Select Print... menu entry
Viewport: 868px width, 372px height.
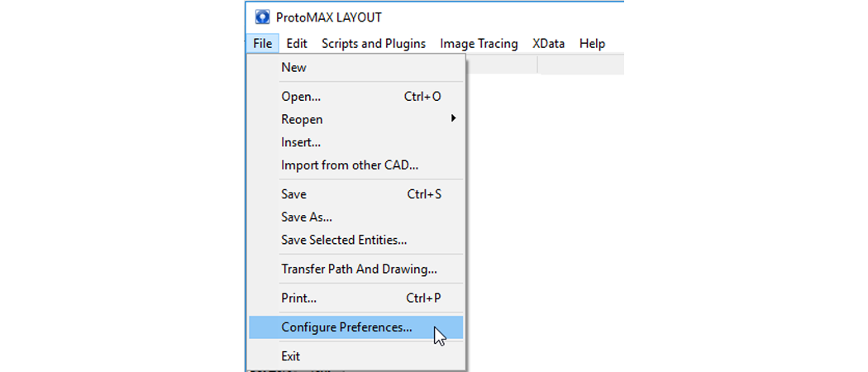[355, 298]
